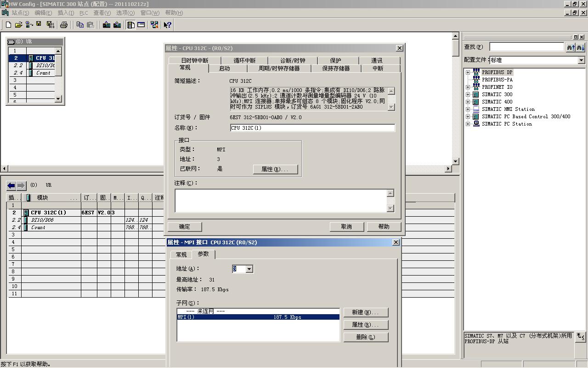Click the SIMATIC PC Station icon

(x=476, y=124)
